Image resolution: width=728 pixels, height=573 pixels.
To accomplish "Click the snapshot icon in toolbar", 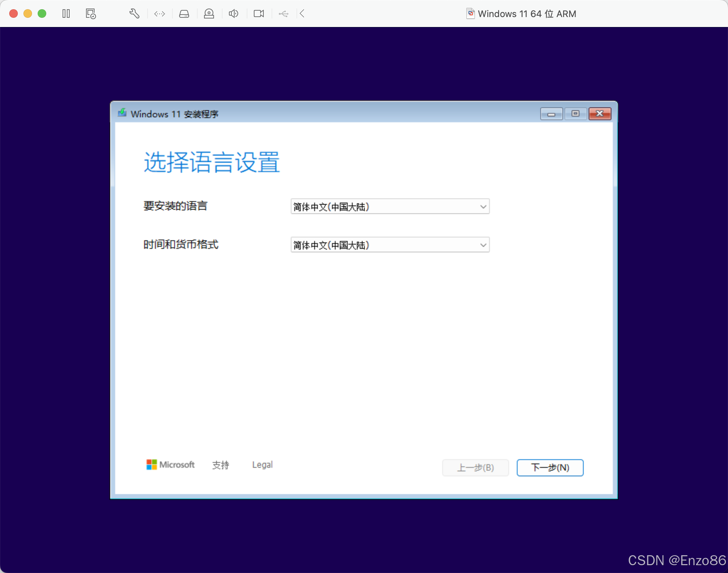I will 91,14.
